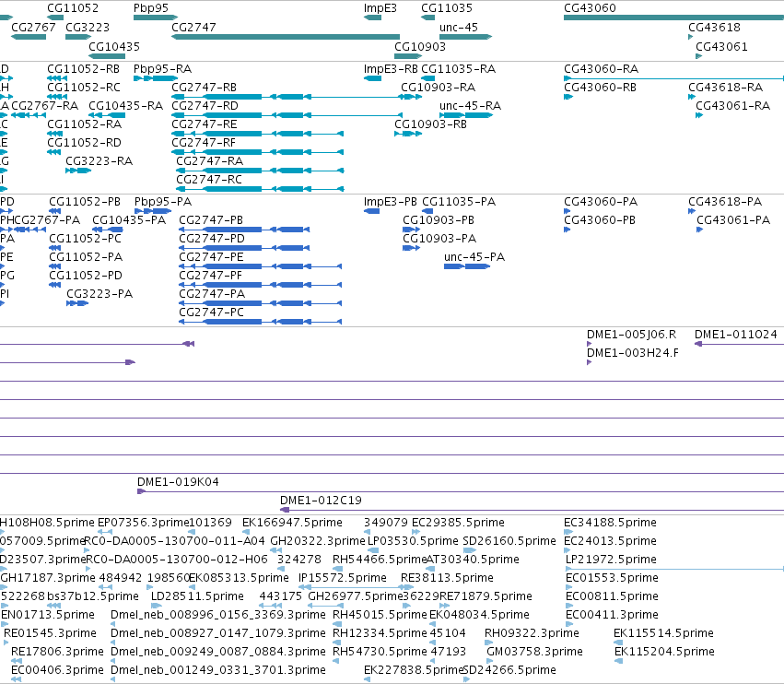The width and height of the screenshot is (784, 684).
Task: Select the unc-45 gene label
Action: [459, 27]
